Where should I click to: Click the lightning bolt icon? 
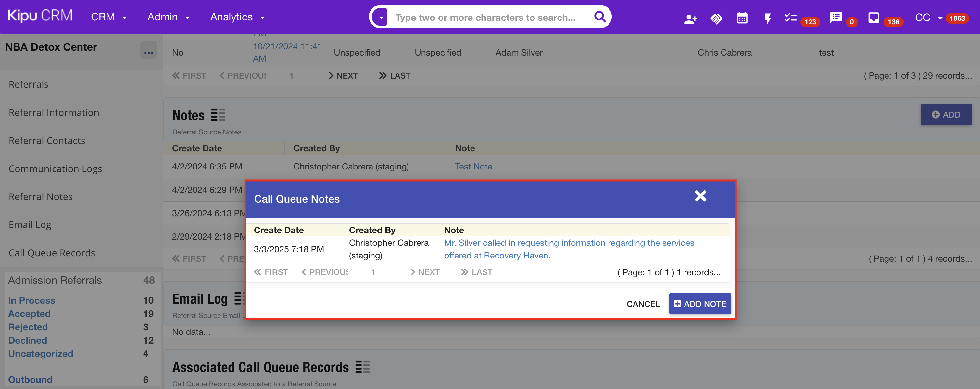767,19
